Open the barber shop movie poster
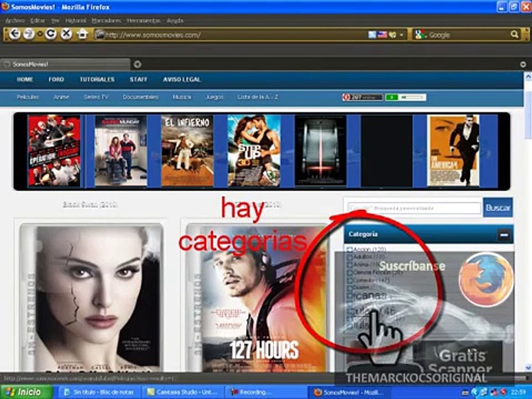Viewport: 532px width, 399px height. pyautogui.click(x=121, y=151)
